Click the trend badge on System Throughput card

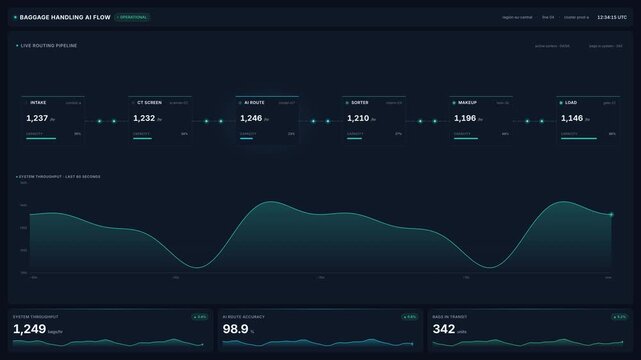[200, 317]
